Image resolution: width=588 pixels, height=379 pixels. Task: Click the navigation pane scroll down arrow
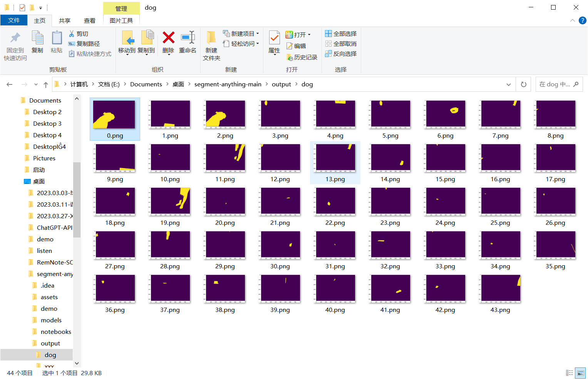pyautogui.click(x=77, y=363)
